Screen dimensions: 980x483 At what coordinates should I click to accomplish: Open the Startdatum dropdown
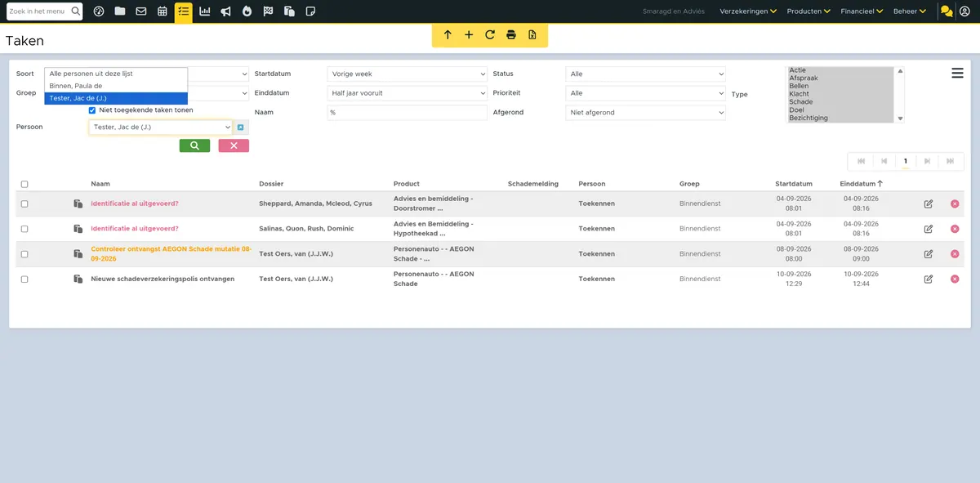(x=407, y=74)
